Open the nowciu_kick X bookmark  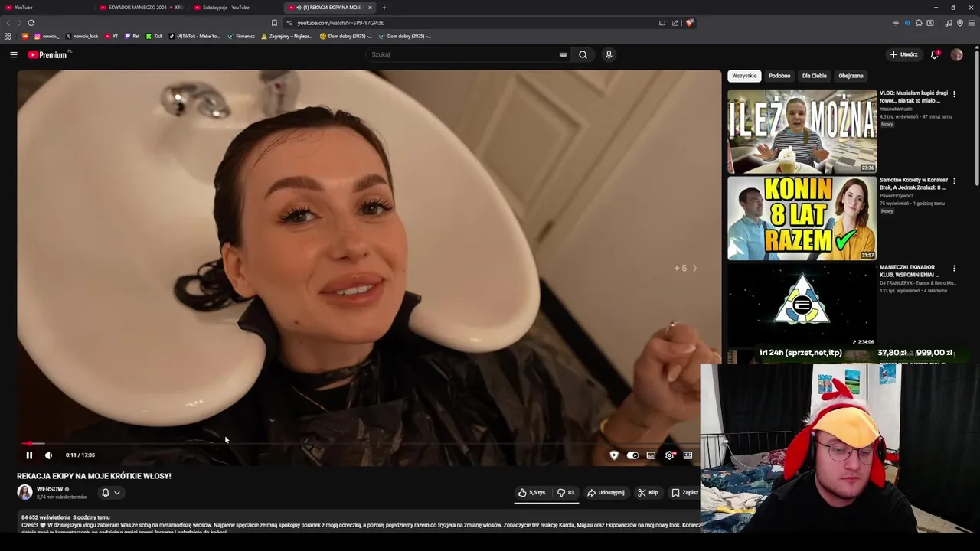[82, 36]
